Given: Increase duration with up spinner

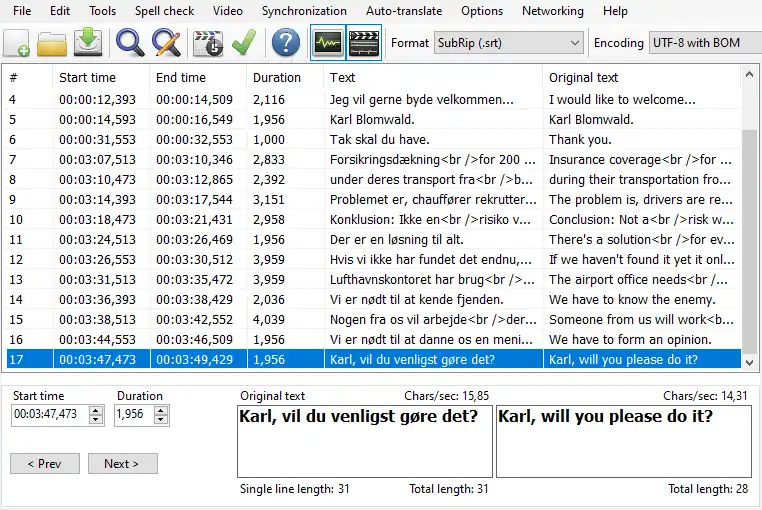Looking at the screenshot, I should pos(161,410).
